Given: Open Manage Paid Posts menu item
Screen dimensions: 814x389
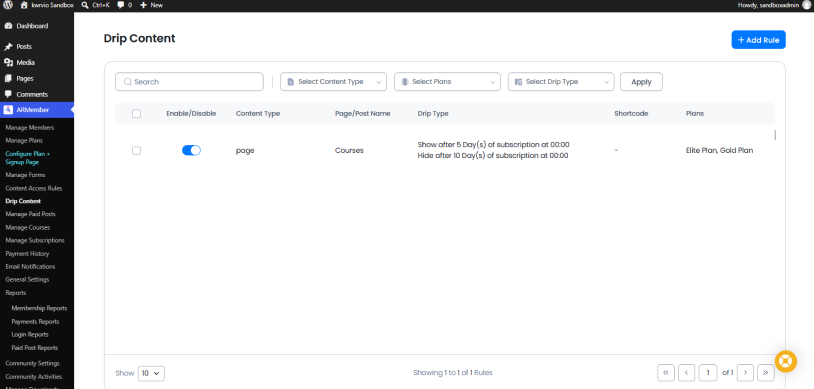Looking at the screenshot, I should pos(30,214).
